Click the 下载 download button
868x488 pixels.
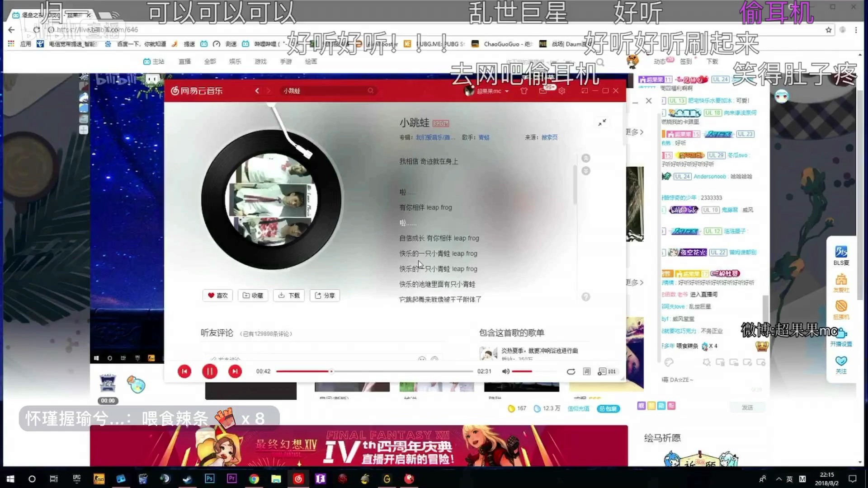(x=289, y=296)
